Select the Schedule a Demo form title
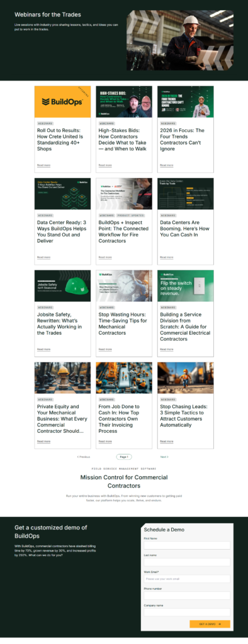The height and width of the screenshot is (644, 248). pos(164,530)
